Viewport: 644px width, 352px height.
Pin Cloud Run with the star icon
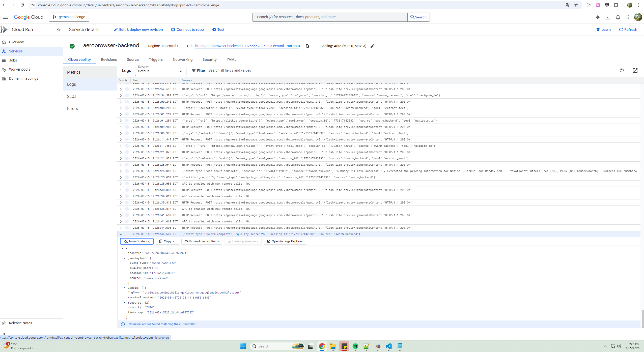coord(59,30)
